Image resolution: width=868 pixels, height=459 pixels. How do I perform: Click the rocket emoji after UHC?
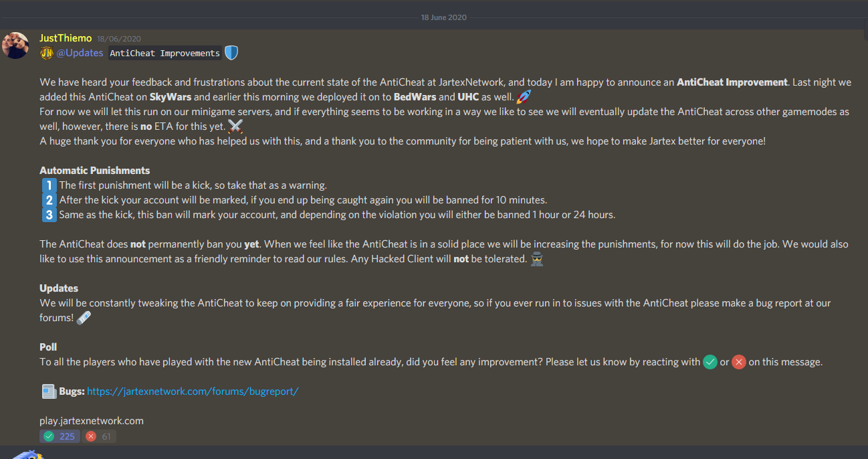point(524,97)
